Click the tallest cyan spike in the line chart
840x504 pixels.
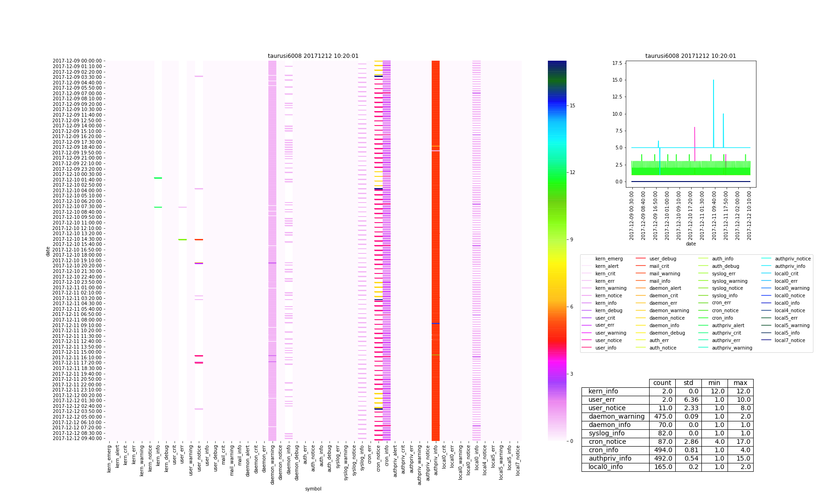(x=714, y=82)
